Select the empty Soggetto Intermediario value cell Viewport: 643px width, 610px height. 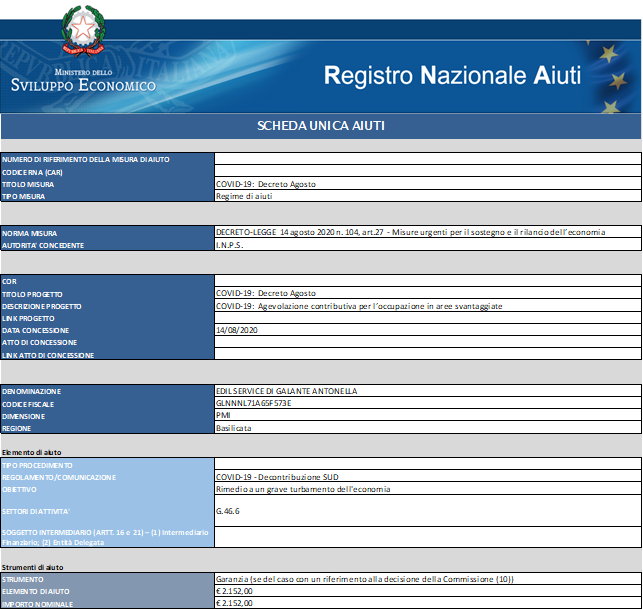[428, 537]
